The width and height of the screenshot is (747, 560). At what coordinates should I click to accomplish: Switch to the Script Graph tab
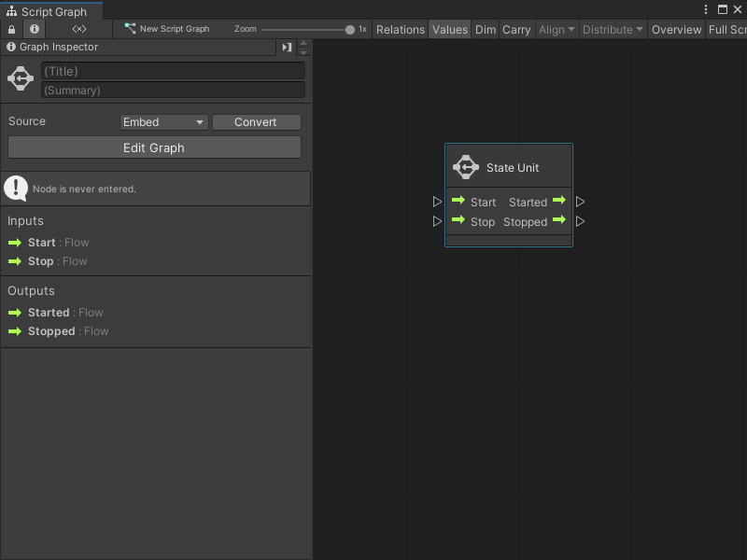point(51,11)
